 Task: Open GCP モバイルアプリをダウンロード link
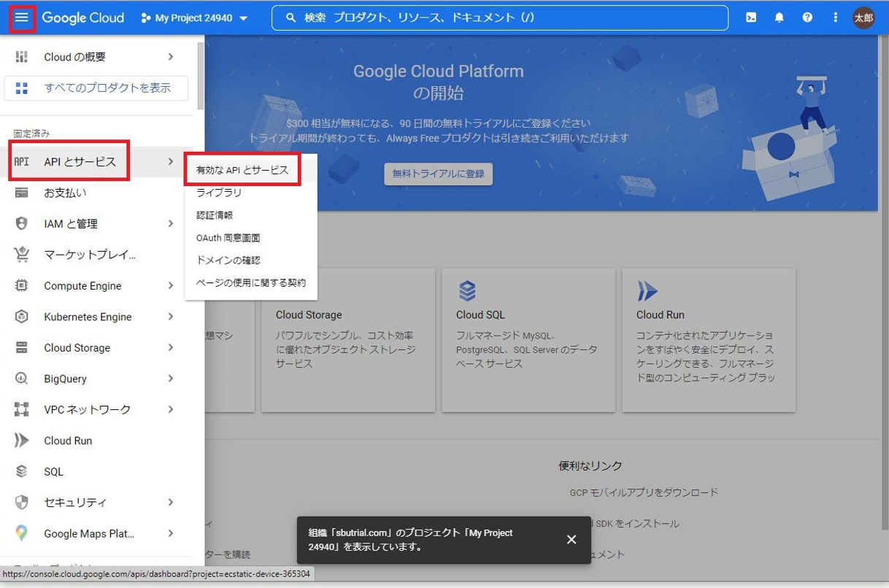[x=644, y=492]
